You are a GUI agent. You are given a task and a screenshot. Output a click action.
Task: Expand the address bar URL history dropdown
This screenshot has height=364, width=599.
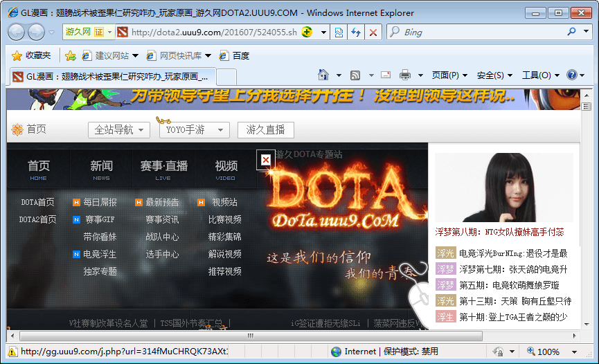323,33
